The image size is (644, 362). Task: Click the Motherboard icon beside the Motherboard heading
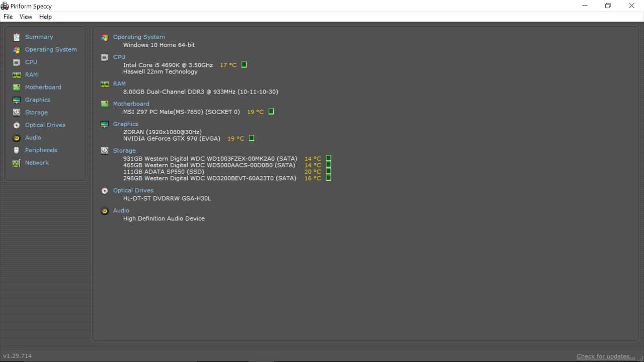coord(105,104)
